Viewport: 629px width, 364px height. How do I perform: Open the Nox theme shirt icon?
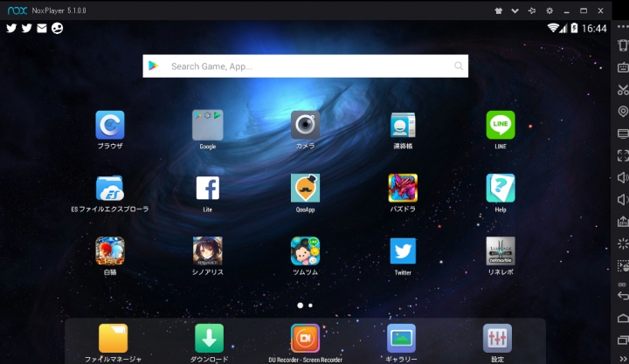[498, 10]
